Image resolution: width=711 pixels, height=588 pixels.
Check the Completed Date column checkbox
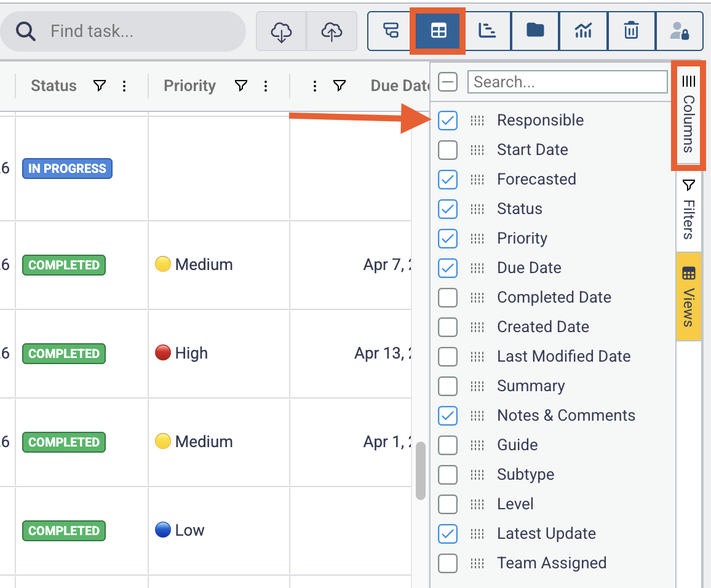[x=448, y=298]
